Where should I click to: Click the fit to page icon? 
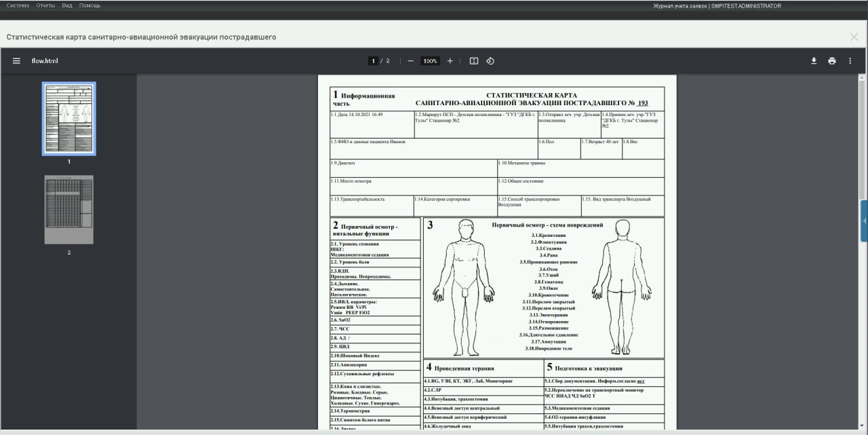pyautogui.click(x=474, y=61)
